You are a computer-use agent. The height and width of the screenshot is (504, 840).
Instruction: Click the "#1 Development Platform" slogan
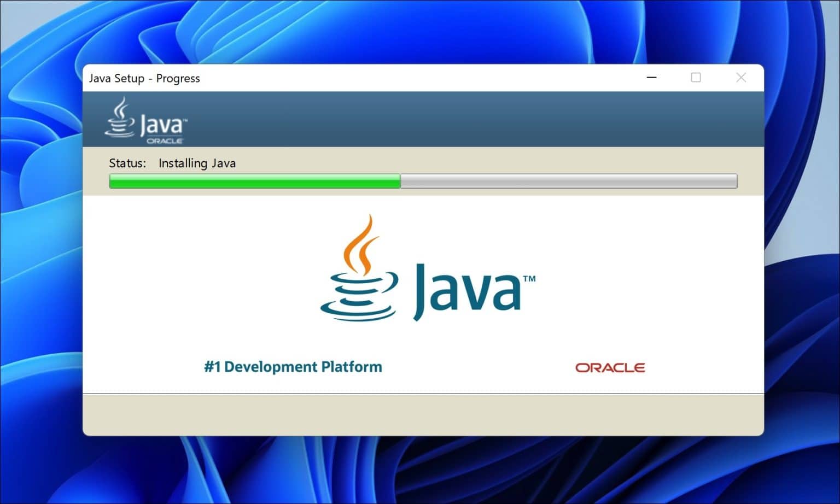(x=293, y=367)
